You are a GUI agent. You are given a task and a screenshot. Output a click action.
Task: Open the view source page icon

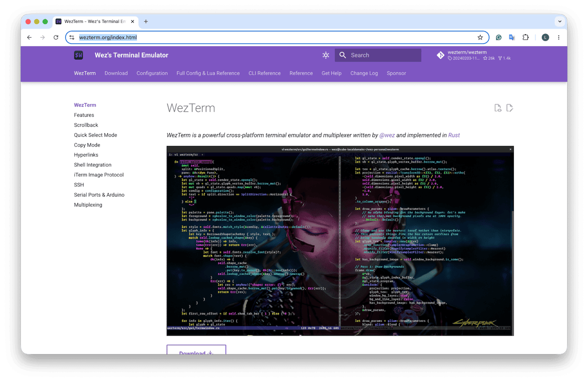click(498, 108)
